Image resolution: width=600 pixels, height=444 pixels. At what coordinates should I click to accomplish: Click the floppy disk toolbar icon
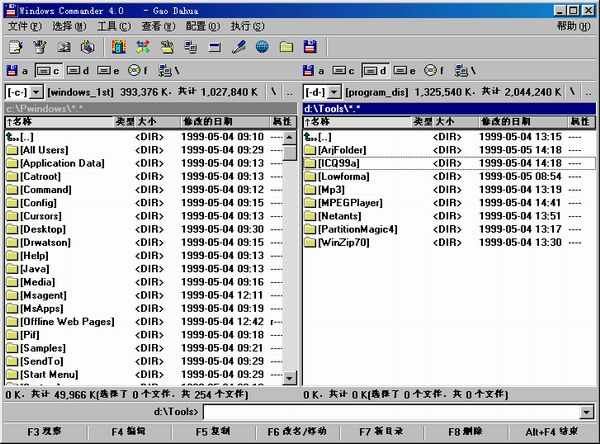[x=310, y=47]
